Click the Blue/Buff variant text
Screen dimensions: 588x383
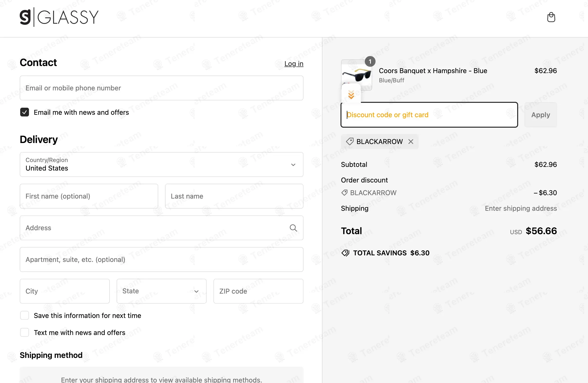(x=391, y=80)
